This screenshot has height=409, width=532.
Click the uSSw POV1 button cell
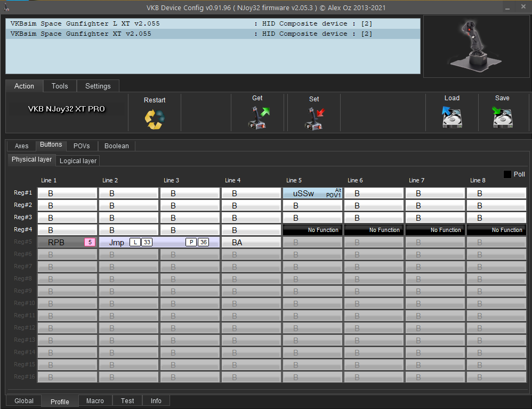312,193
